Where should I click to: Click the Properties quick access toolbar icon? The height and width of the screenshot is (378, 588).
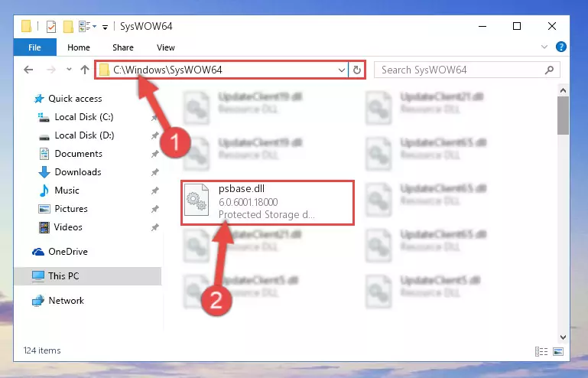tap(51, 27)
